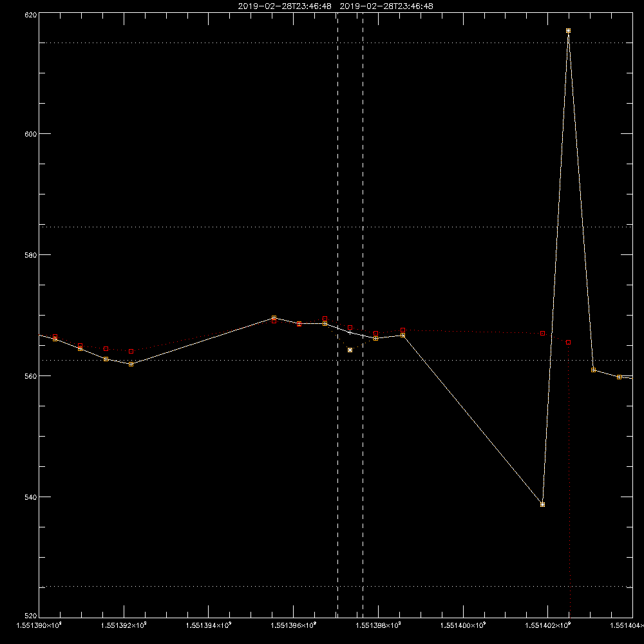Click the y-axis label 540
This screenshot has width=644, height=644.
31,497
